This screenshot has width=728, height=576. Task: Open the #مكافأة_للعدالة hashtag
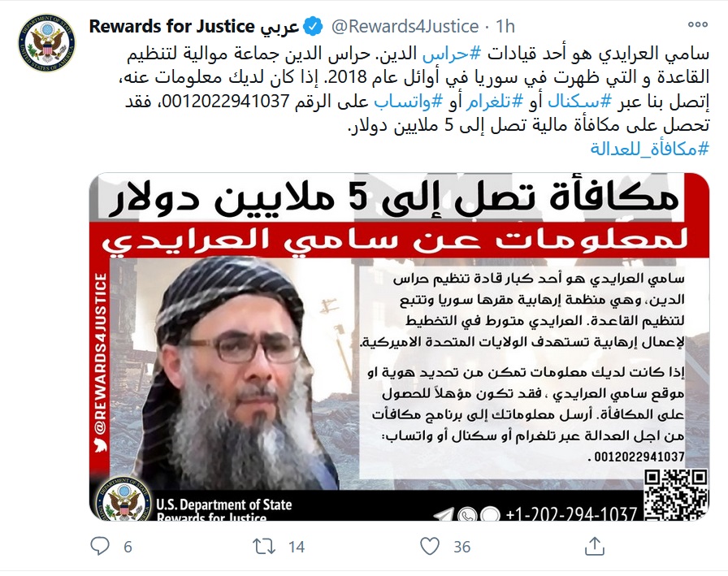(649, 149)
